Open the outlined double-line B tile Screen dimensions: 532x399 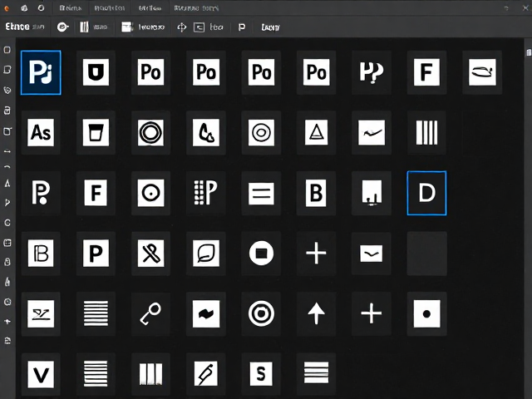(41, 254)
